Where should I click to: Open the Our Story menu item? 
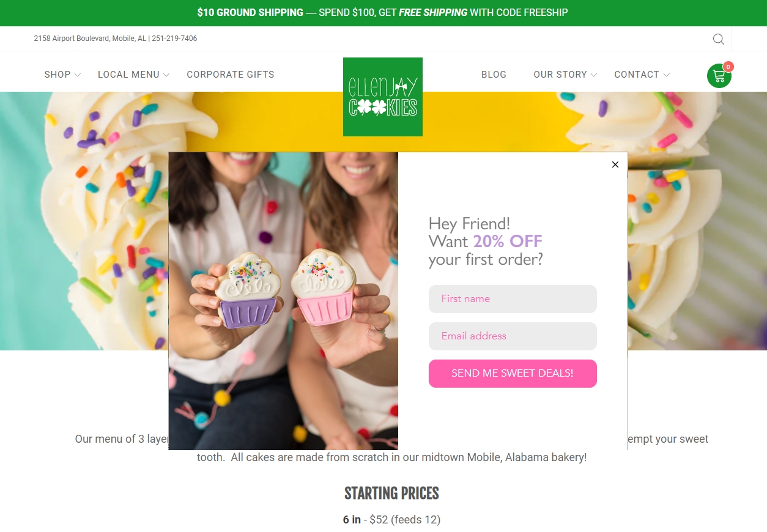(560, 75)
